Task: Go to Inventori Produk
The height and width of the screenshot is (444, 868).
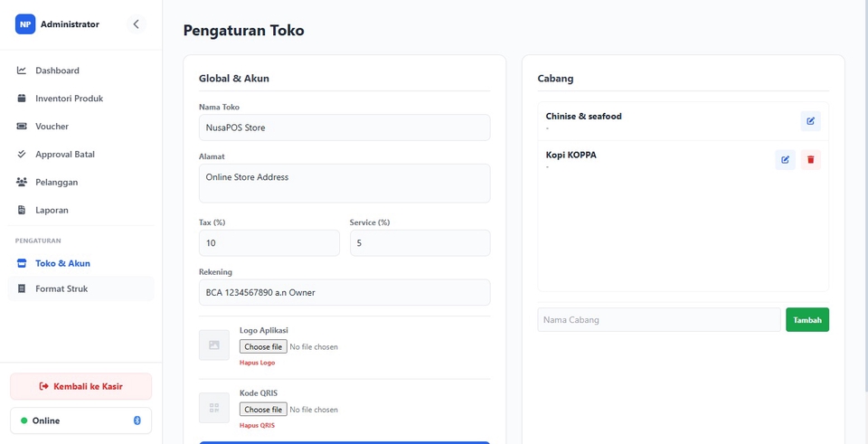Action: [69, 99]
